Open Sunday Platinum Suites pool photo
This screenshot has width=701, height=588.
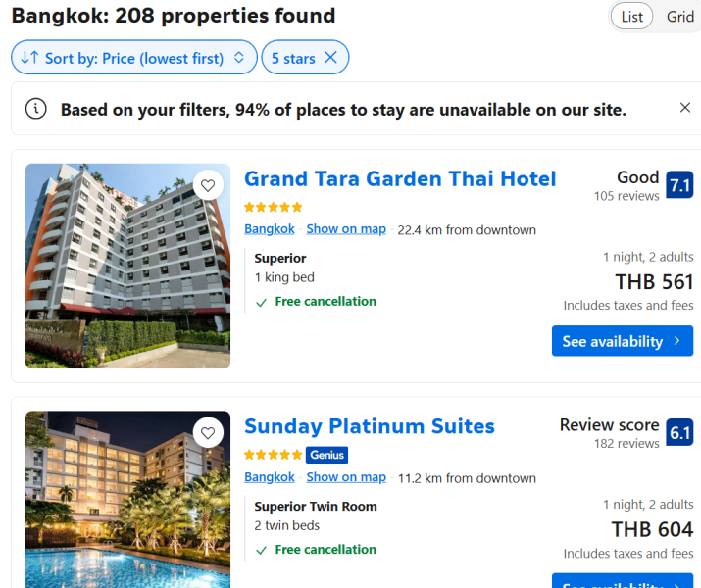click(127, 500)
